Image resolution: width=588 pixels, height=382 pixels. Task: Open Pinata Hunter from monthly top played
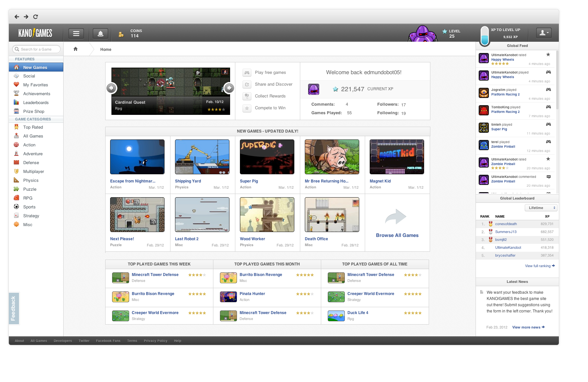252,294
